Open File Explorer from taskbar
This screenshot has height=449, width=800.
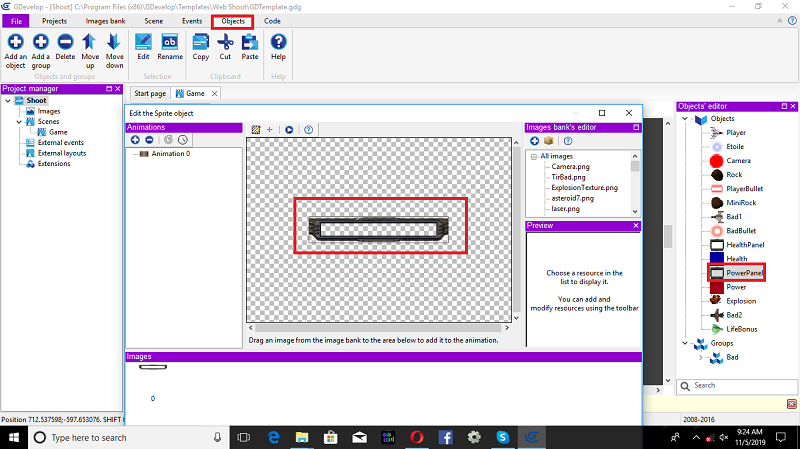click(x=302, y=437)
